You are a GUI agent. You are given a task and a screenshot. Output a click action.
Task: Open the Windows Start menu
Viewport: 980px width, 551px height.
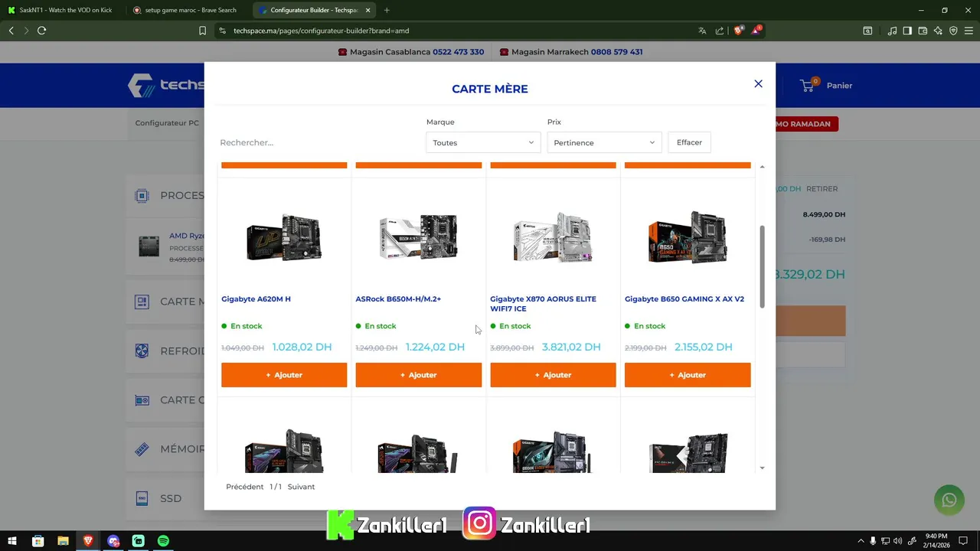click(12, 541)
